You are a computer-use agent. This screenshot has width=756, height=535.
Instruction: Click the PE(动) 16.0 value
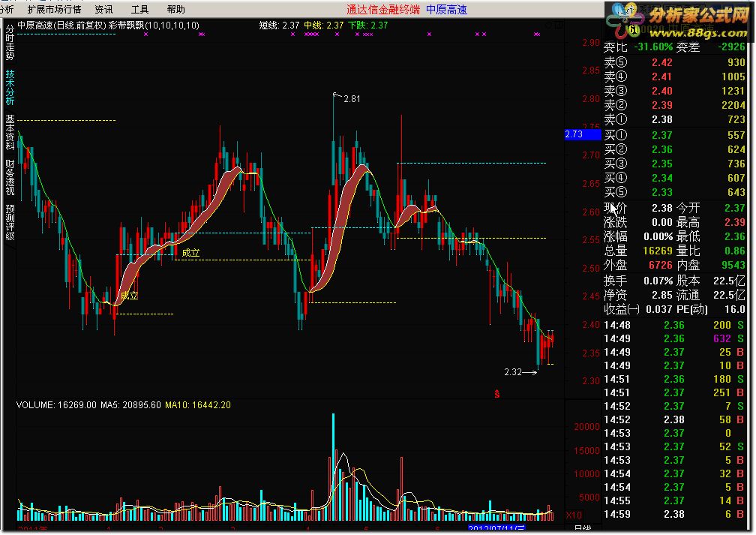click(735, 309)
